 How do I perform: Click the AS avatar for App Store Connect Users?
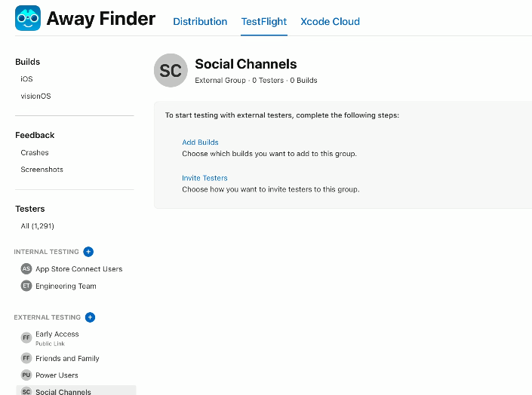point(26,269)
